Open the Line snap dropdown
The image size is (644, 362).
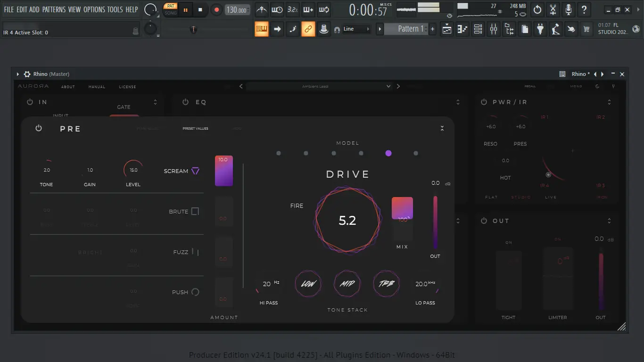[356, 29]
